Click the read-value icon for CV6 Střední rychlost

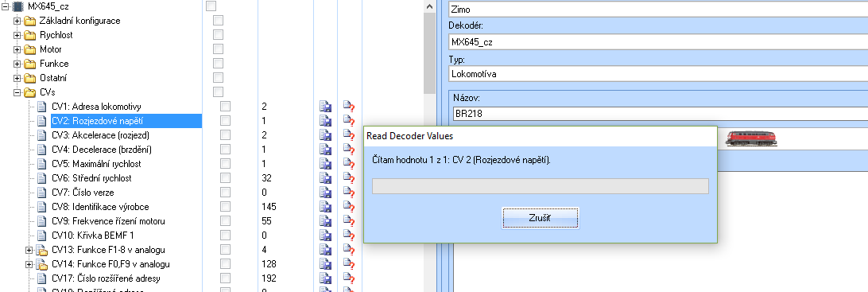(x=348, y=178)
